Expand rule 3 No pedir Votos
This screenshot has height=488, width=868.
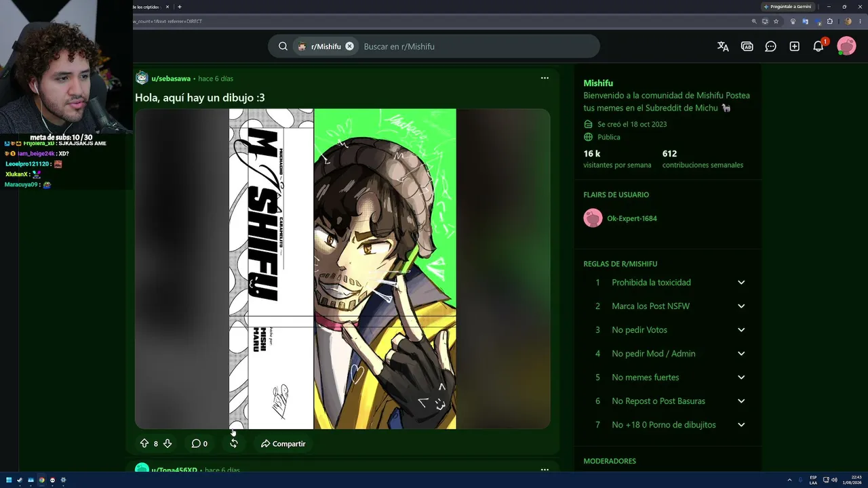(x=741, y=330)
